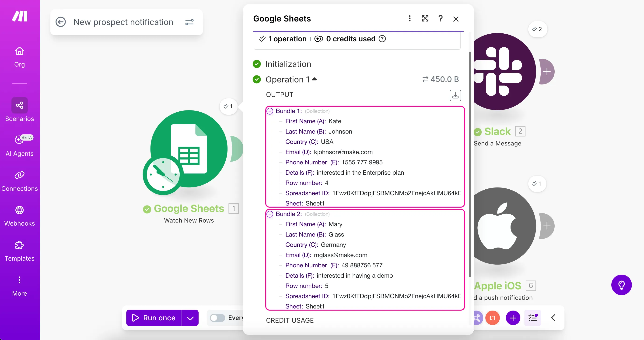Viewport: 644px width, 340px height.
Task: Click the Bundle 1 Spreadsheet ID value
Action: coord(397,193)
